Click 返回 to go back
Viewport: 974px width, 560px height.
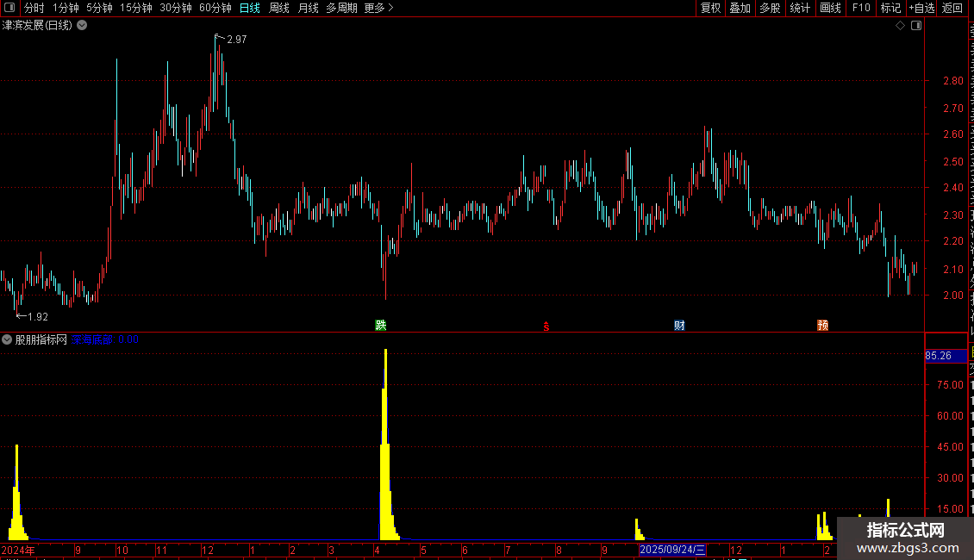coord(952,8)
